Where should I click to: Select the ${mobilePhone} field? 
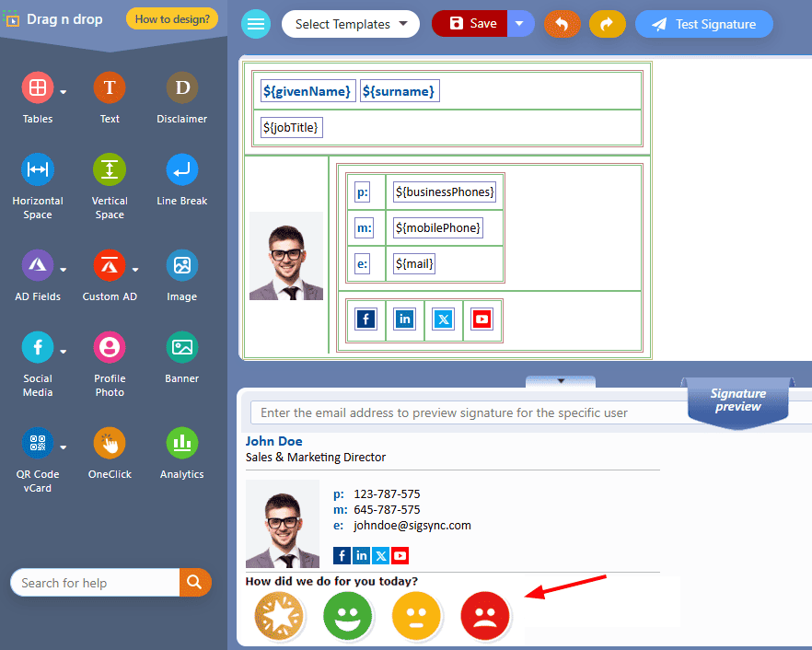tap(437, 228)
